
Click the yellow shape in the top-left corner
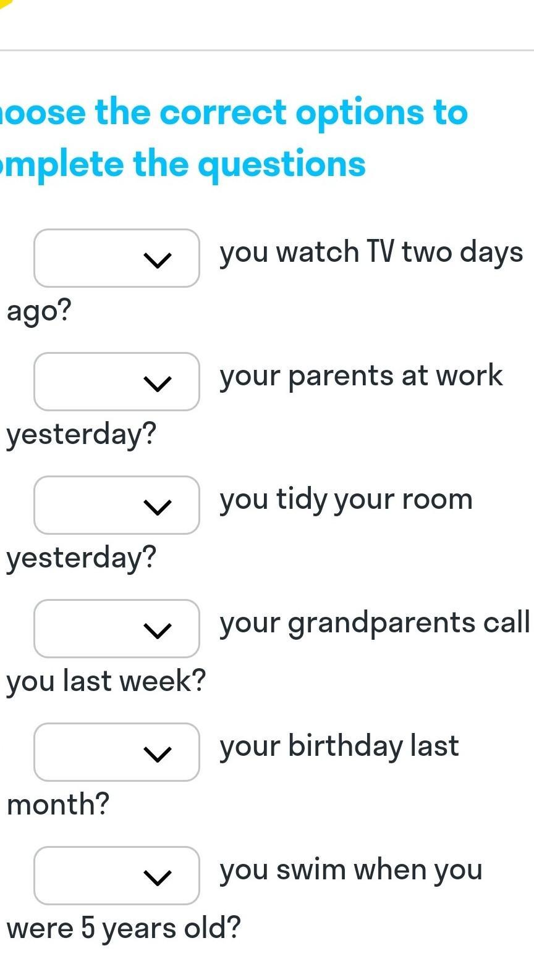(x=5, y=3)
